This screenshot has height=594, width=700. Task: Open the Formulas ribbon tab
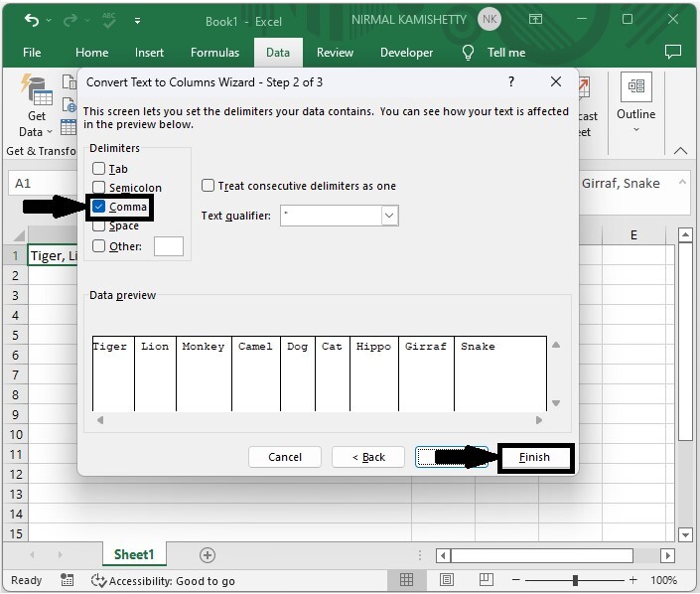(214, 53)
